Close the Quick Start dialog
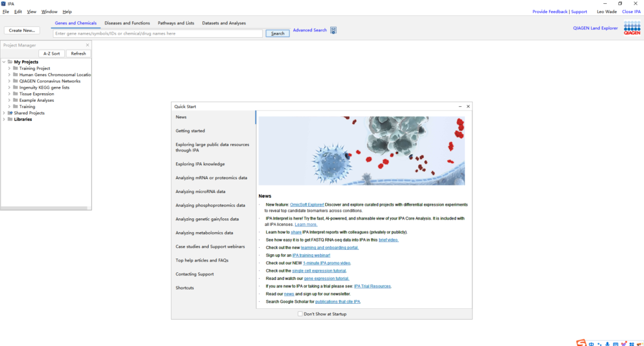 468,107
